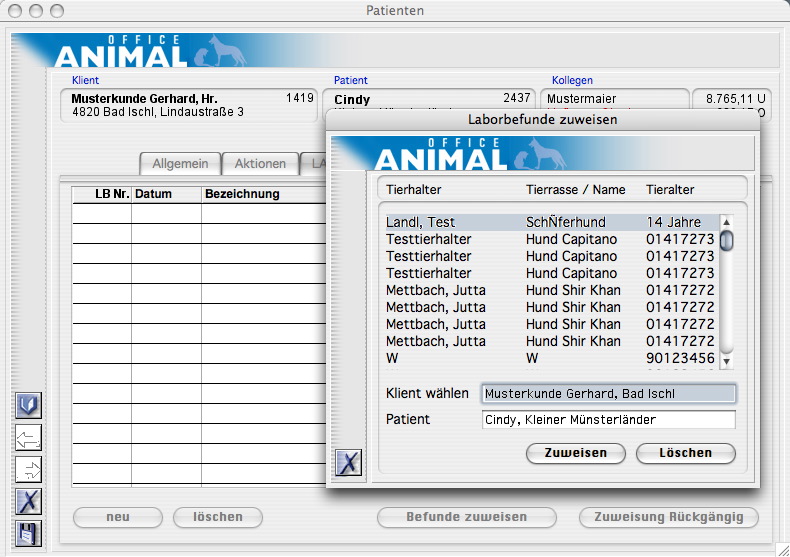The width and height of the screenshot is (790, 557).
Task: Go to previous record with left arrow
Action: [29, 438]
